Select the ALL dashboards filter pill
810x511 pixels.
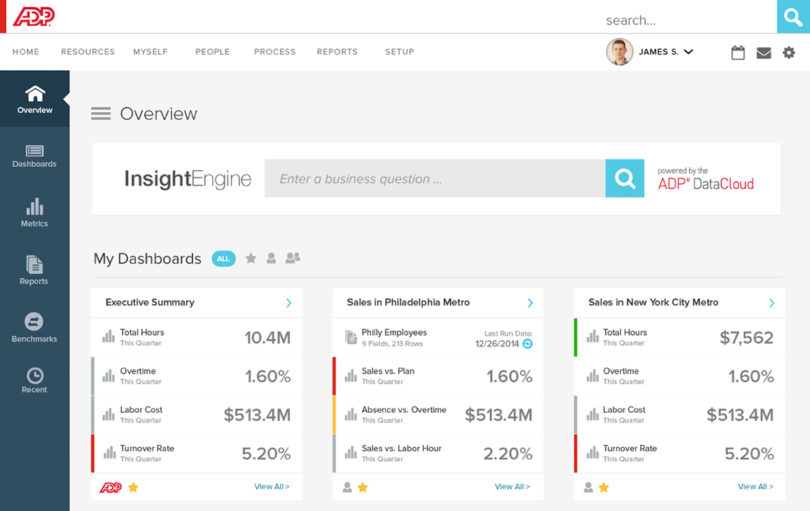click(223, 258)
